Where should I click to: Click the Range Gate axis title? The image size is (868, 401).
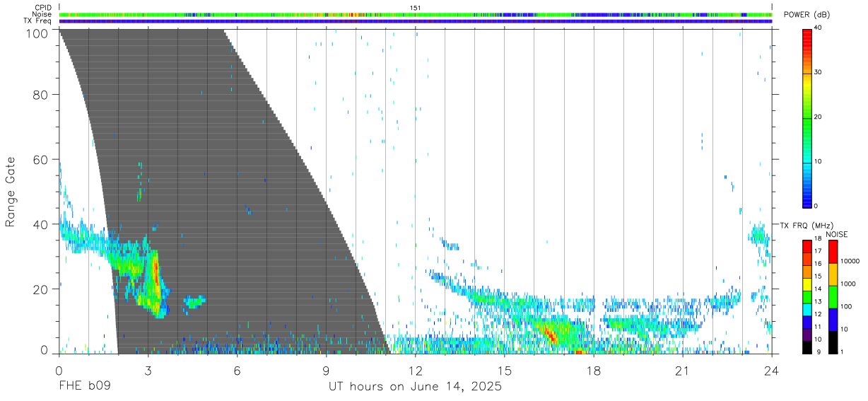[x=11, y=192]
